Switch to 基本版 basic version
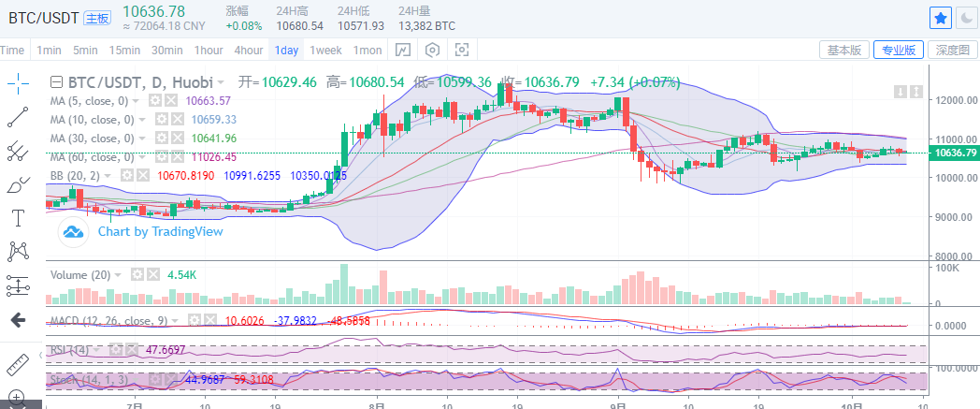The image size is (980, 409). 843,50
